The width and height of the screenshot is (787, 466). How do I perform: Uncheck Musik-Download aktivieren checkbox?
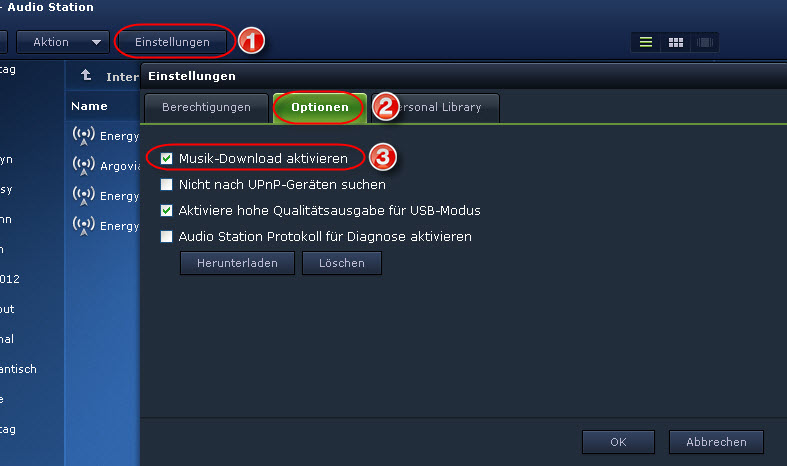pos(166,159)
